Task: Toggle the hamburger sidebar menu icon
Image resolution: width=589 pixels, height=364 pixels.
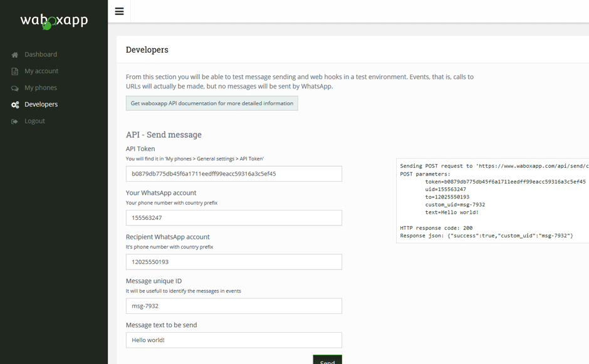Action: 120,11
